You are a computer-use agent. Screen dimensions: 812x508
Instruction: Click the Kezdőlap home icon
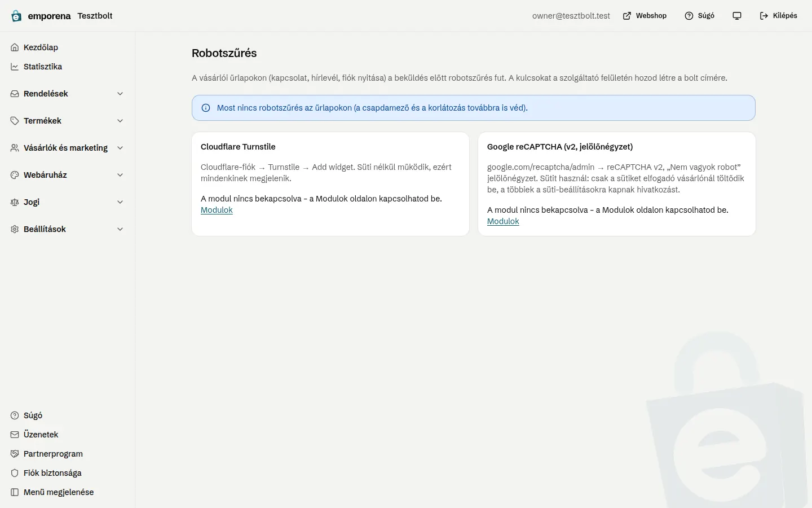[x=15, y=47]
